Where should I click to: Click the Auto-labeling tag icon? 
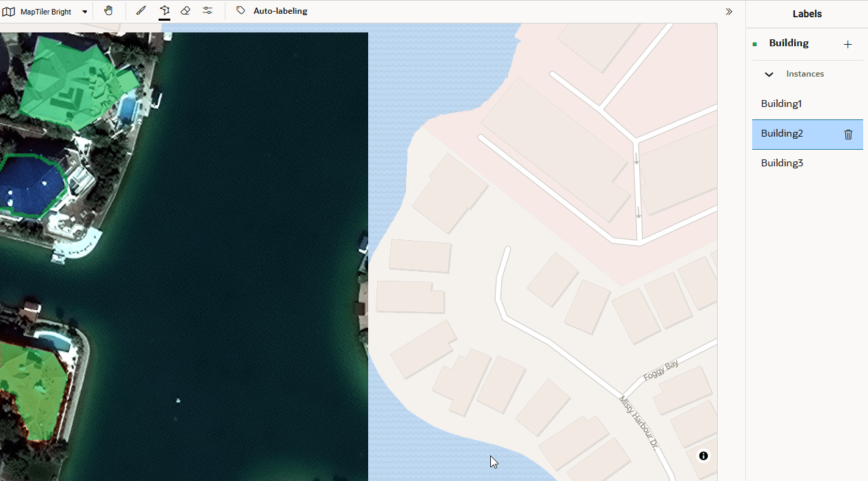[241, 11]
